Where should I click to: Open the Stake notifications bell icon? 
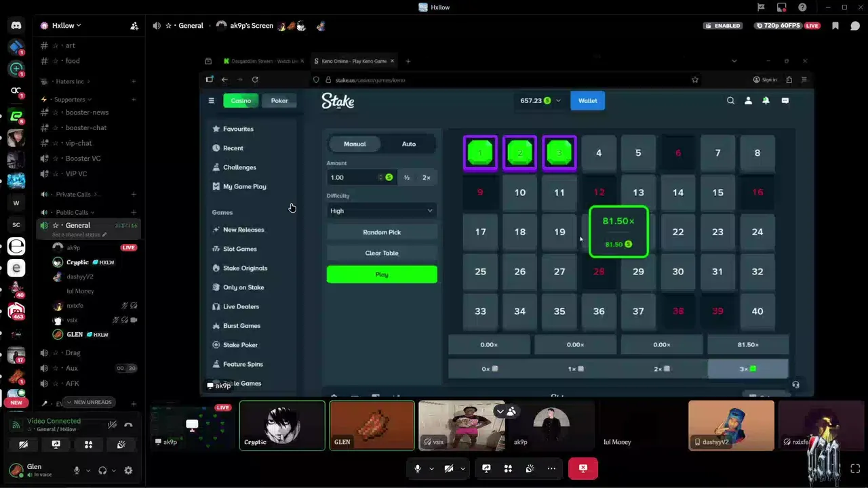point(766,100)
